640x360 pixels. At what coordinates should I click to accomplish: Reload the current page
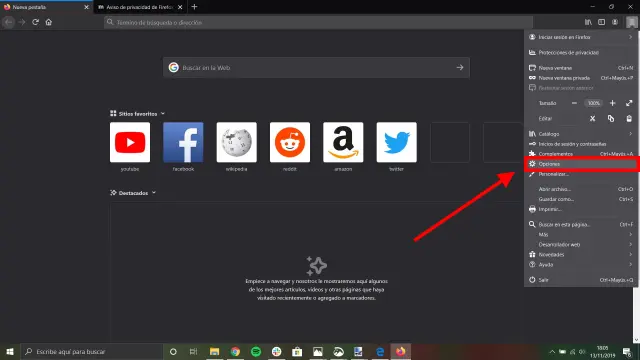click(x=36, y=22)
